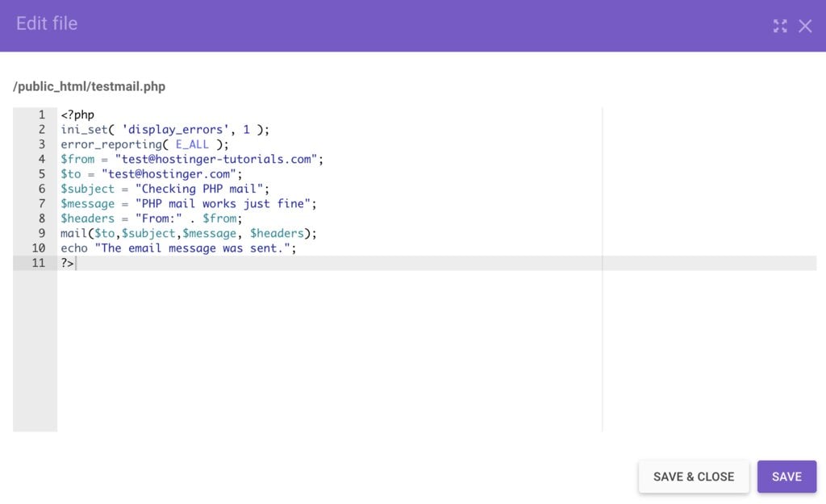Select the file path /public_html/testmail.php
Screen dimensions: 826x504
[x=88, y=86]
